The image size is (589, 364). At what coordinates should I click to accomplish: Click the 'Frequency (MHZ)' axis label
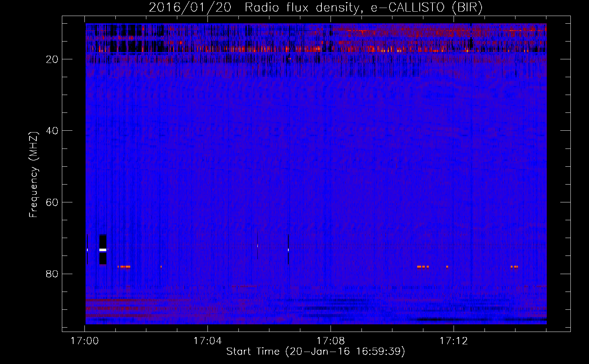coord(33,175)
